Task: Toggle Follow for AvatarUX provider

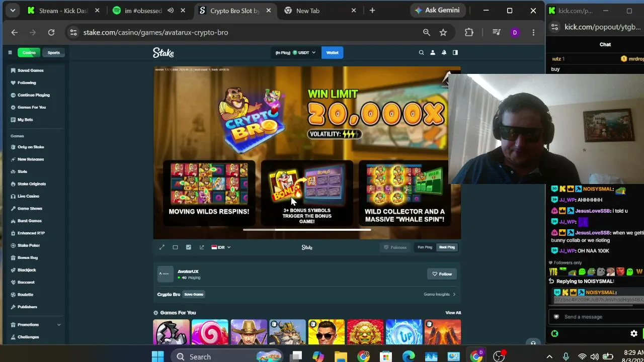Action: click(442, 274)
